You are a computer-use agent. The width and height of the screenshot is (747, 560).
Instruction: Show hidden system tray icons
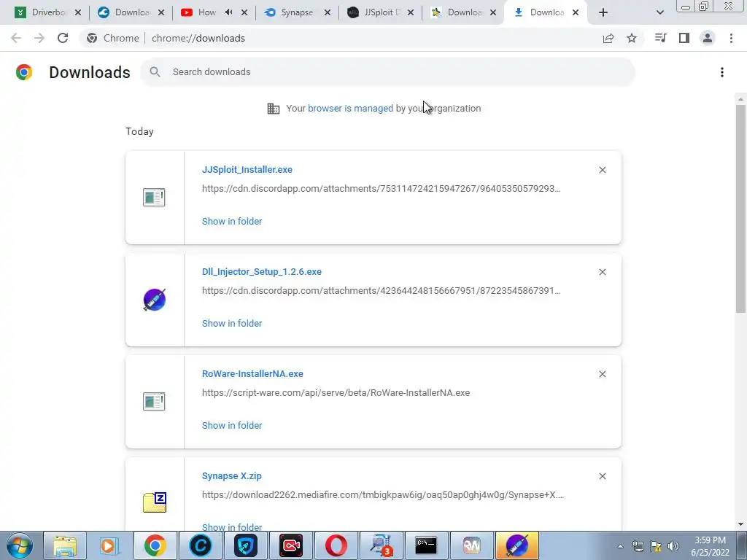pos(620,546)
